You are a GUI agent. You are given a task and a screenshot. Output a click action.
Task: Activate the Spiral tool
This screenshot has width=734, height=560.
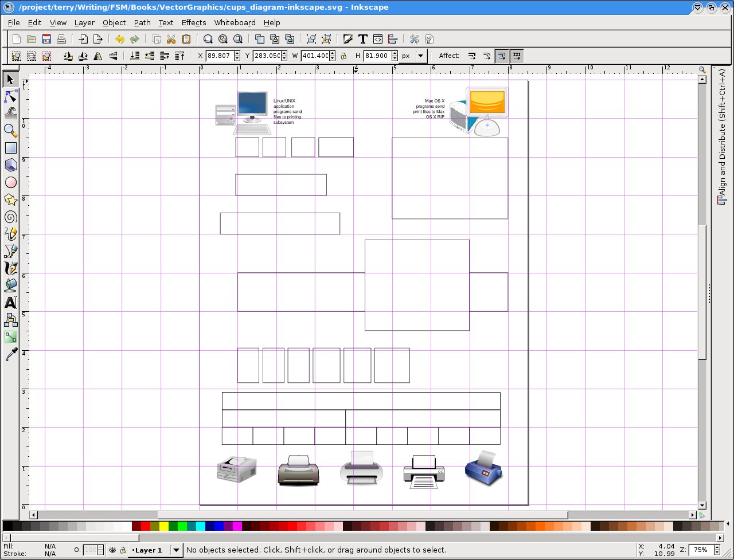(10, 217)
